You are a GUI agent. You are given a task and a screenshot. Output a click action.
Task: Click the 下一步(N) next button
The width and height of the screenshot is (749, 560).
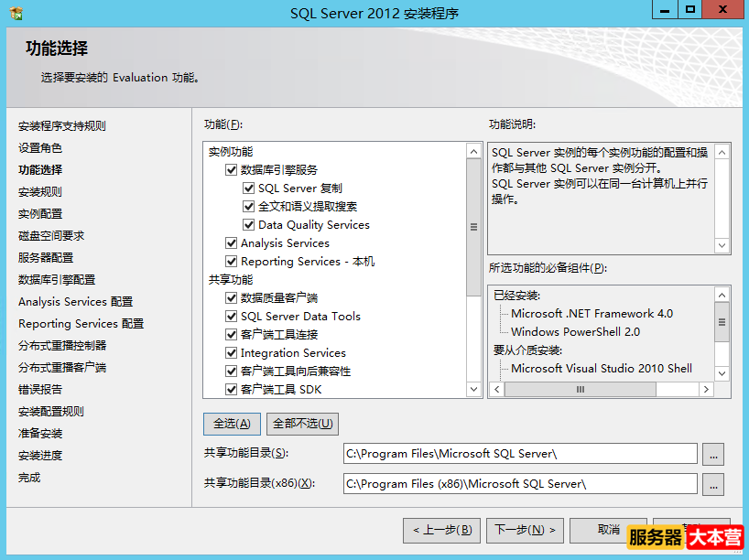(x=525, y=531)
